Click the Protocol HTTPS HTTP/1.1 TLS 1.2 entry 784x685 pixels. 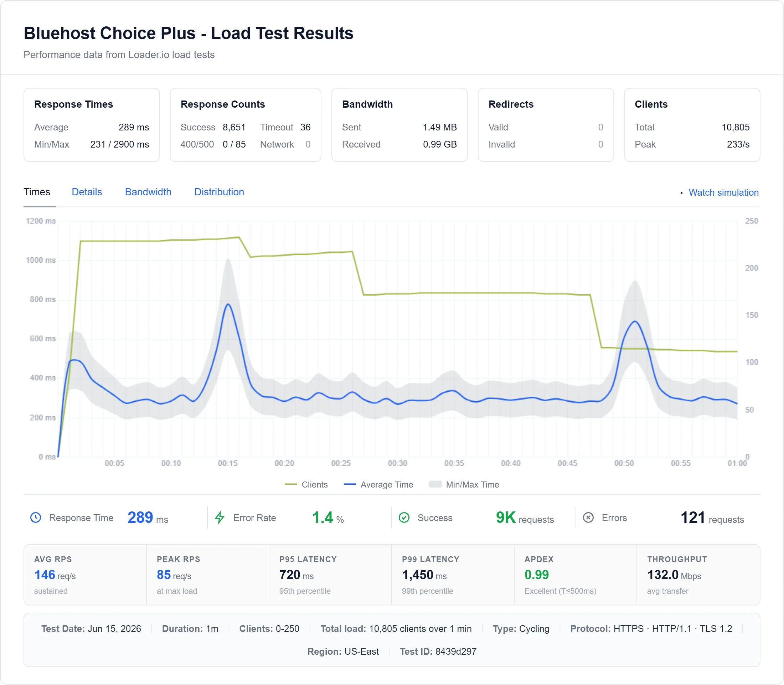pos(651,629)
